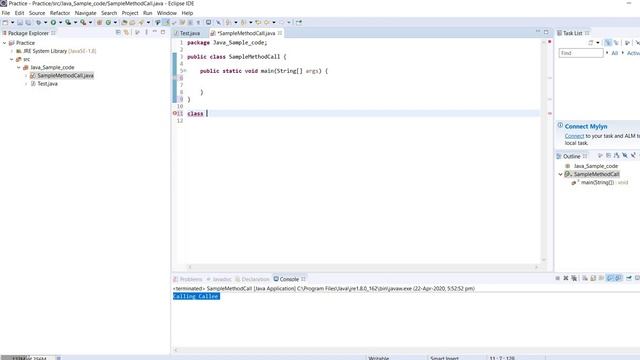Click the Search flashlight toolbar icon
Image resolution: width=640 pixels, height=360 pixels.
pyautogui.click(x=141, y=22)
